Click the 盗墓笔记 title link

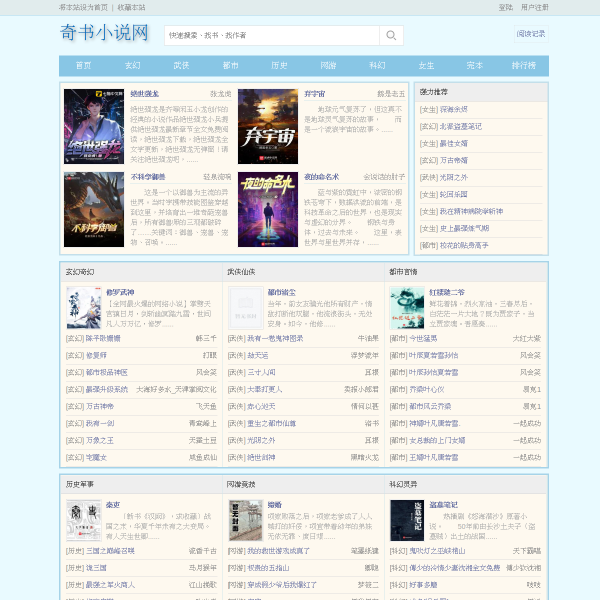443,505
